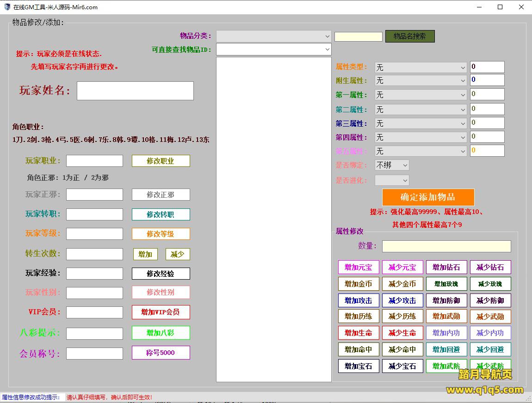The image size is (532, 403).
Task: Click the 增加生命 button
Action: [359, 333]
